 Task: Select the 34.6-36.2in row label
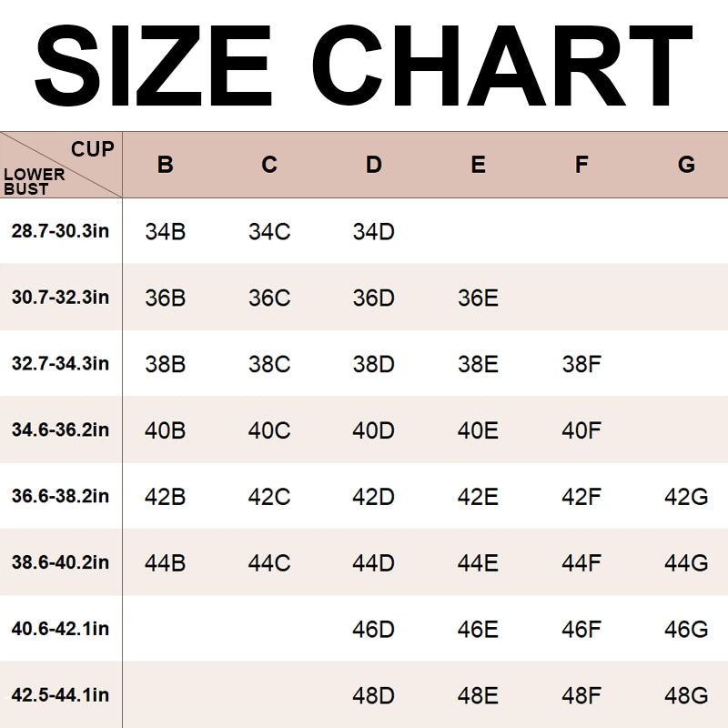pyautogui.click(x=60, y=430)
